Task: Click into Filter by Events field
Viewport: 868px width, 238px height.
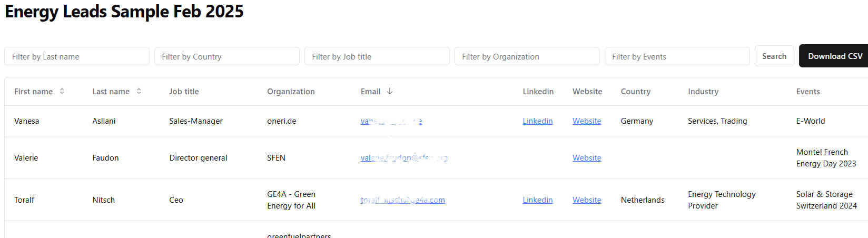Action: [677, 56]
